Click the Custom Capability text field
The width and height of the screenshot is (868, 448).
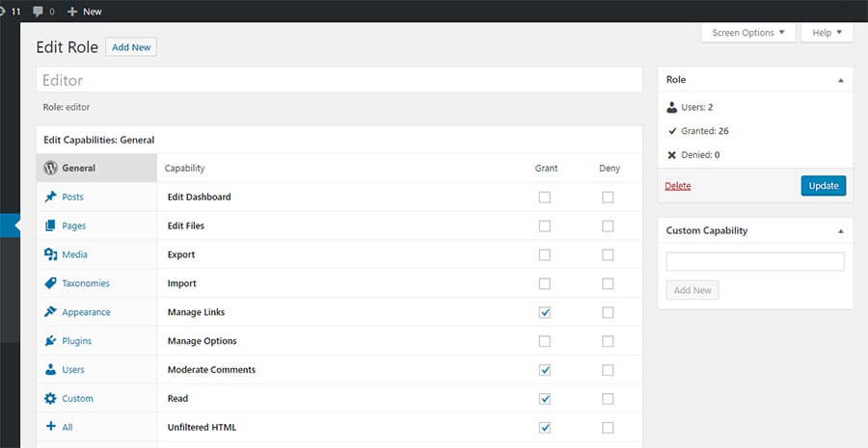[755, 261]
